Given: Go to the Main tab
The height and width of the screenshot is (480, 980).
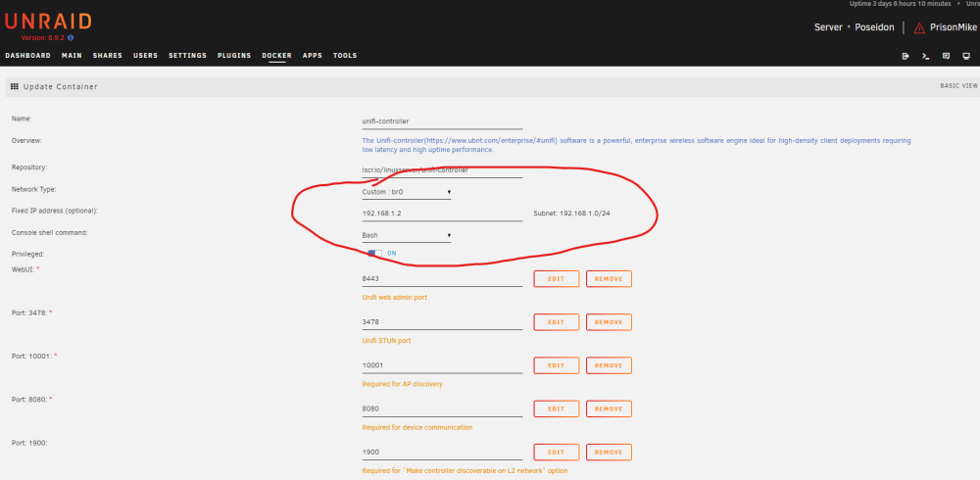Looking at the screenshot, I should (x=72, y=56).
